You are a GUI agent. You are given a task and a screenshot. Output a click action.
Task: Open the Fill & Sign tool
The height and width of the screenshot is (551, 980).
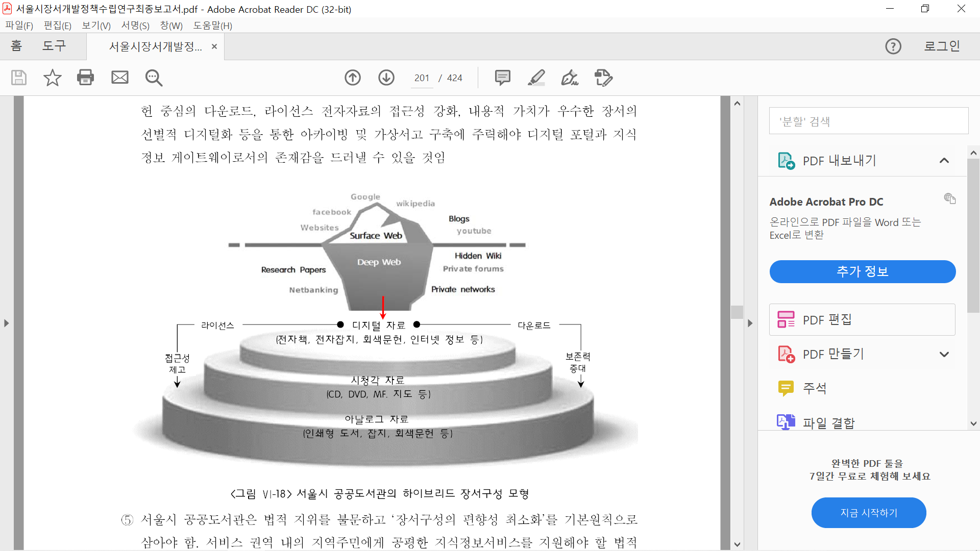(x=570, y=78)
